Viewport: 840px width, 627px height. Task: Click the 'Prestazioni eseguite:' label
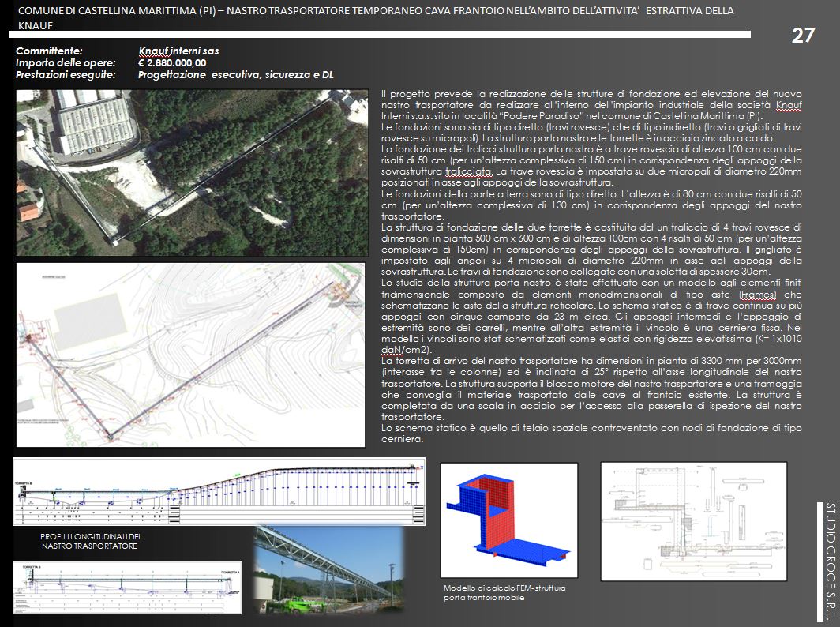click(66, 74)
